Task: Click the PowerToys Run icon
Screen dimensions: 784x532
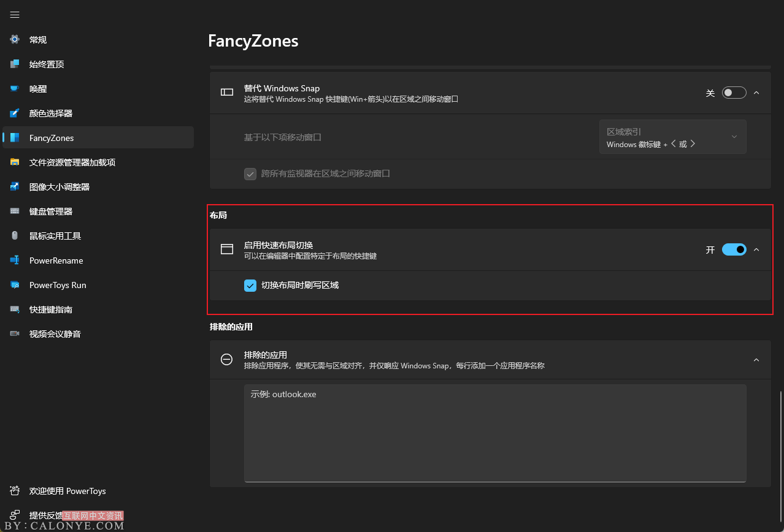Action: [15, 284]
